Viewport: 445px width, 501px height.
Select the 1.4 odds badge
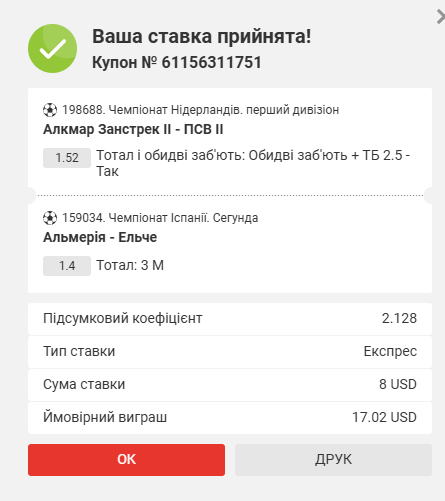click(67, 266)
